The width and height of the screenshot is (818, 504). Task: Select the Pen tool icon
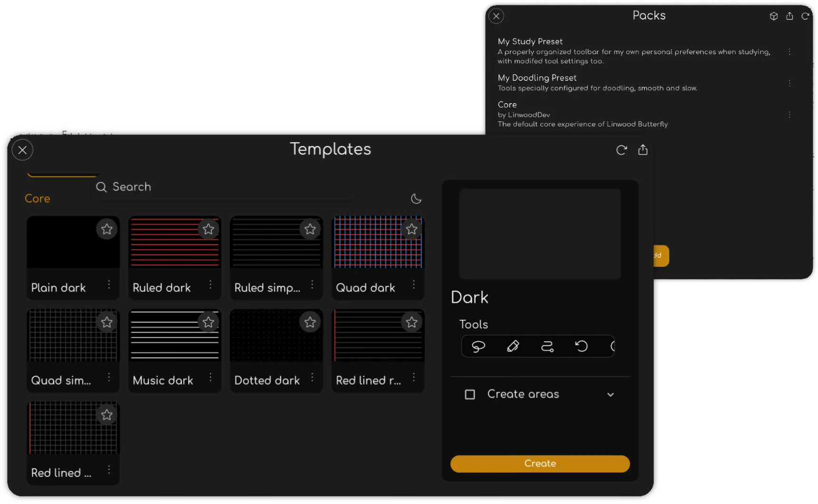click(x=513, y=346)
